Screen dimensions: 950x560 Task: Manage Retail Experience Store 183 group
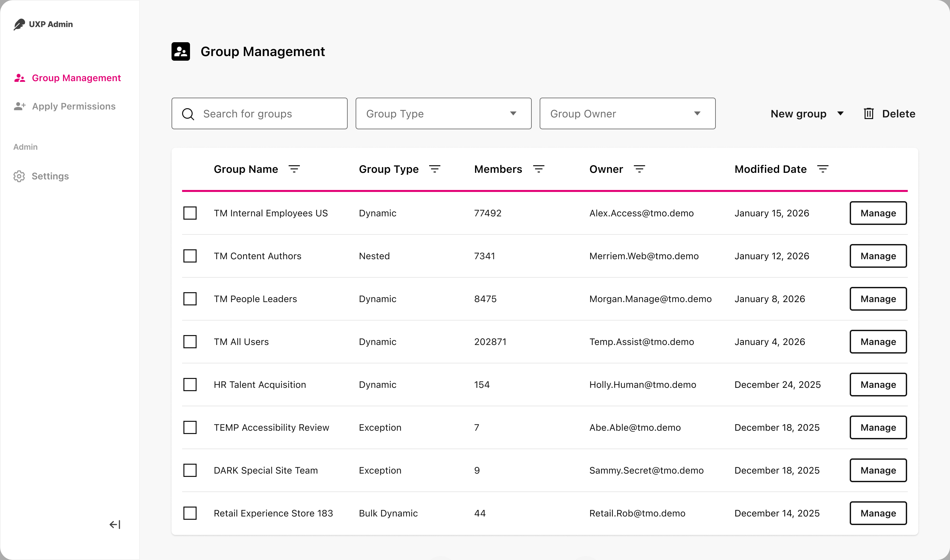[878, 513]
